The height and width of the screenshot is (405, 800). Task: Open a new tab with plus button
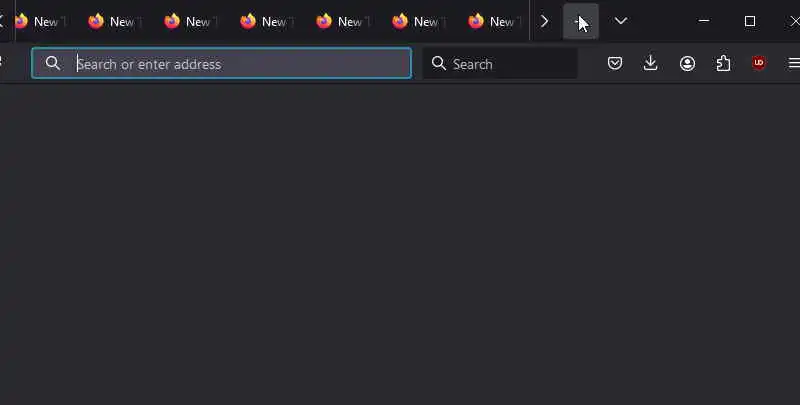pos(581,21)
